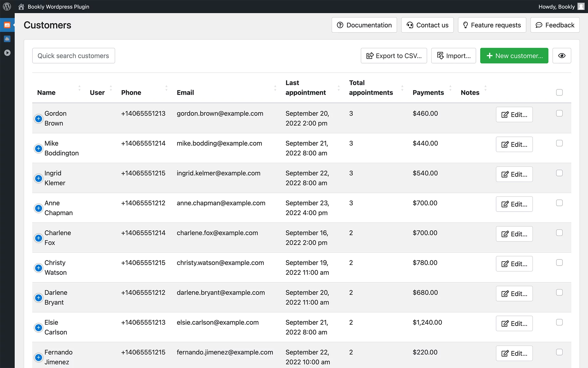
Task: Select Fernando Jimenez's row checkbox
Action: pos(559,352)
